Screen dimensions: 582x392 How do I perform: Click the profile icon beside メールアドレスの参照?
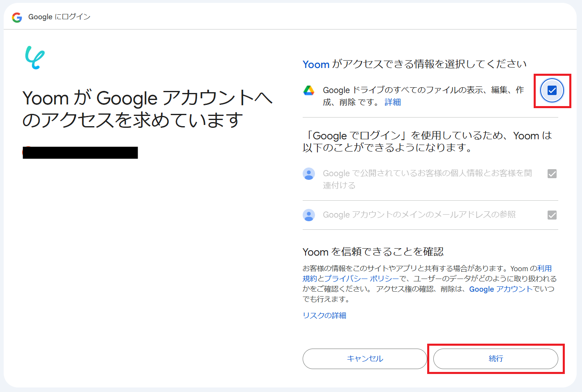pyautogui.click(x=309, y=215)
